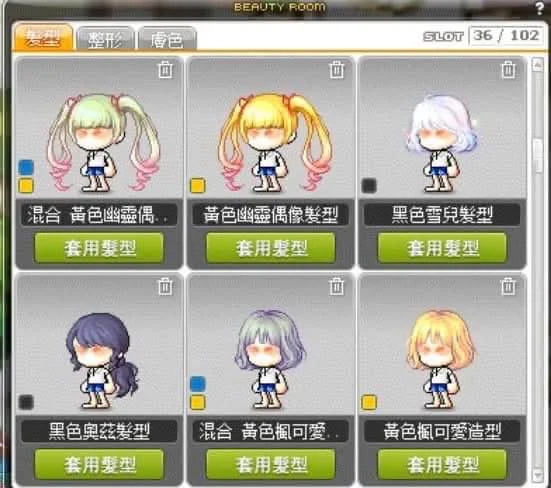Screen dimensions: 551x488
Task: Click trash icon on 黃色楓可愛造型 card
Action: 508,286
